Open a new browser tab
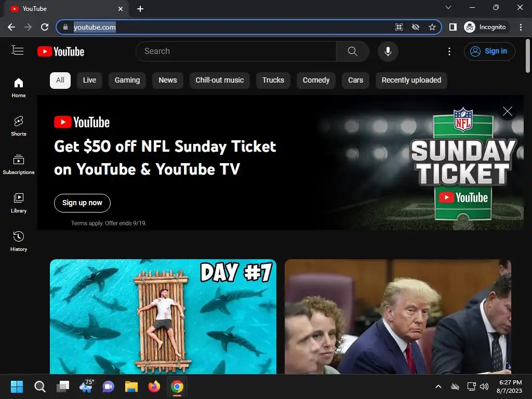The height and width of the screenshot is (399, 532). [x=140, y=9]
